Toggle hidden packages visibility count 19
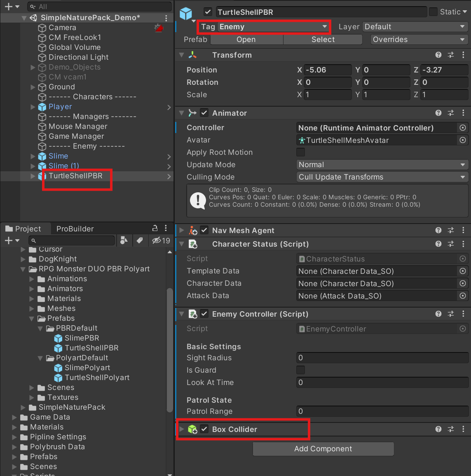The width and height of the screenshot is (471, 476). pyautogui.click(x=161, y=240)
